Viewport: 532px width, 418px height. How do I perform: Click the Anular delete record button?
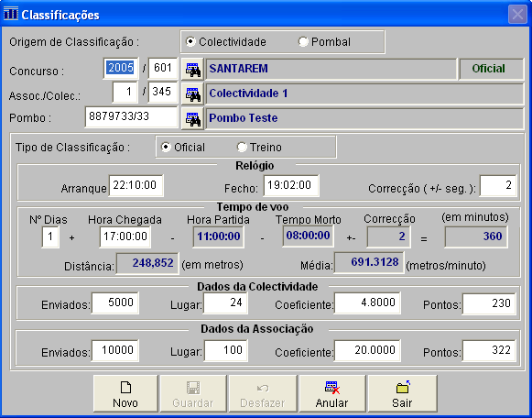pos(332,394)
